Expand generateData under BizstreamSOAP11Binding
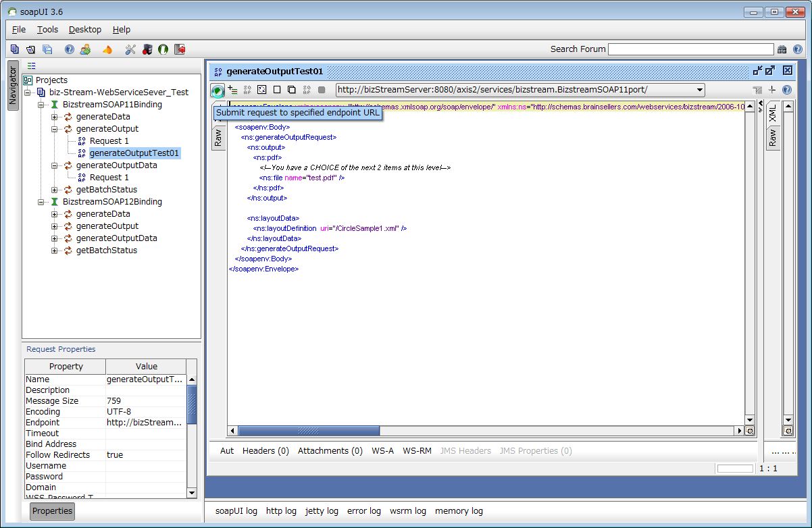The height and width of the screenshot is (528, 812). pos(55,116)
